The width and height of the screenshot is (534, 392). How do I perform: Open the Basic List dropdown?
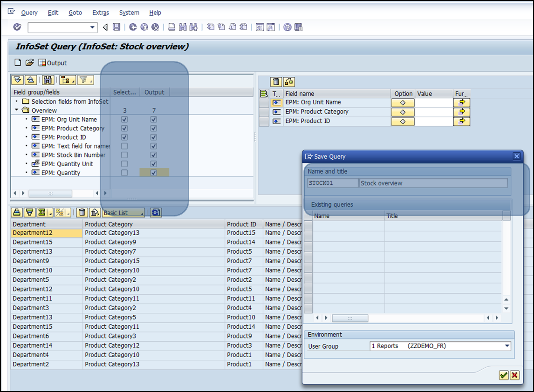tap(124, 212)
